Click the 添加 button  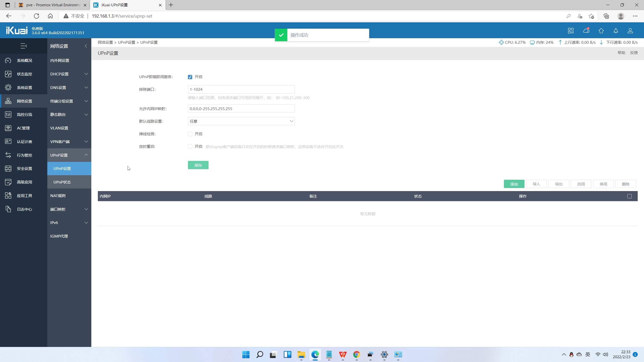tap(514, 184)
